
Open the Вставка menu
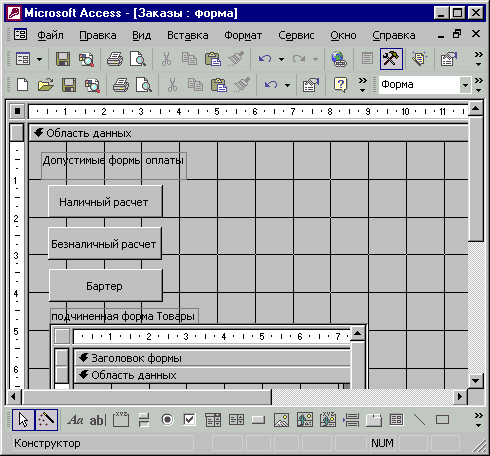tap(188, 35)
